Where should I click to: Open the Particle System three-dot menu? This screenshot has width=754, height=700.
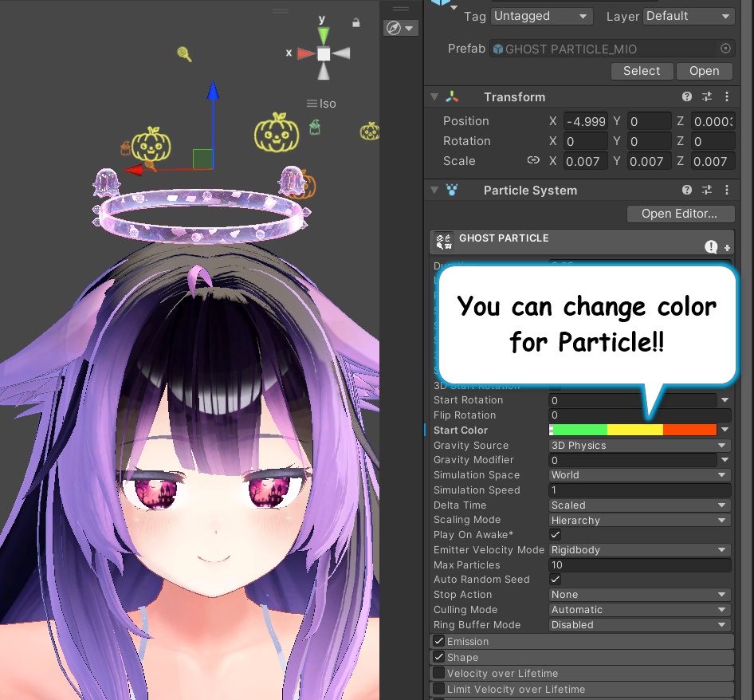coord(727,190)
